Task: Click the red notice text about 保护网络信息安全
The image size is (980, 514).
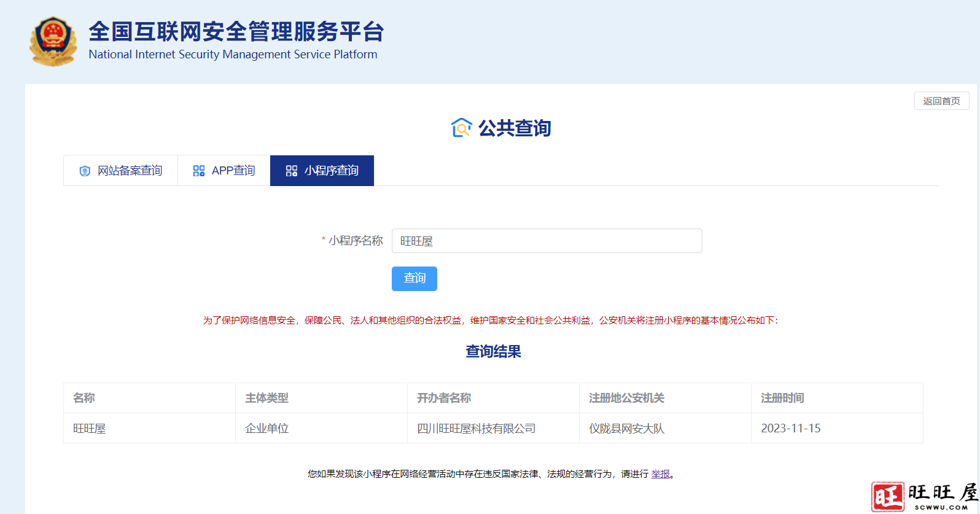Action: tap(491, 321)
